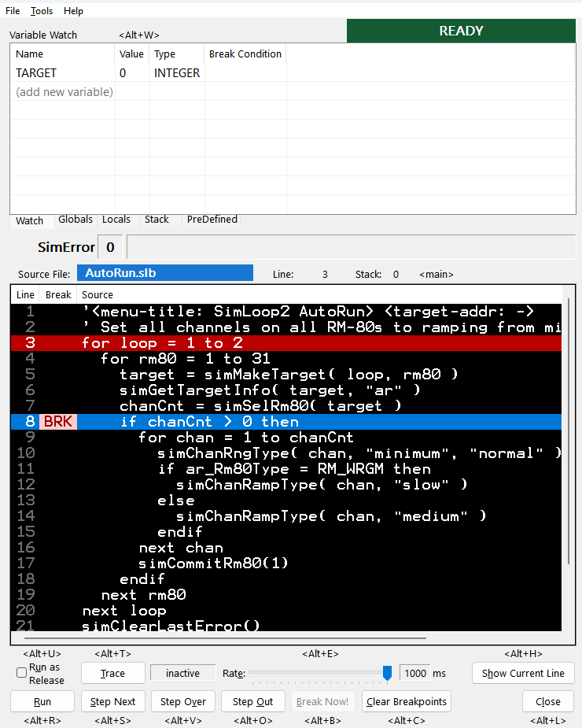Click the Rate milliseconds input field
582x728 pixels.
[414, 673]
